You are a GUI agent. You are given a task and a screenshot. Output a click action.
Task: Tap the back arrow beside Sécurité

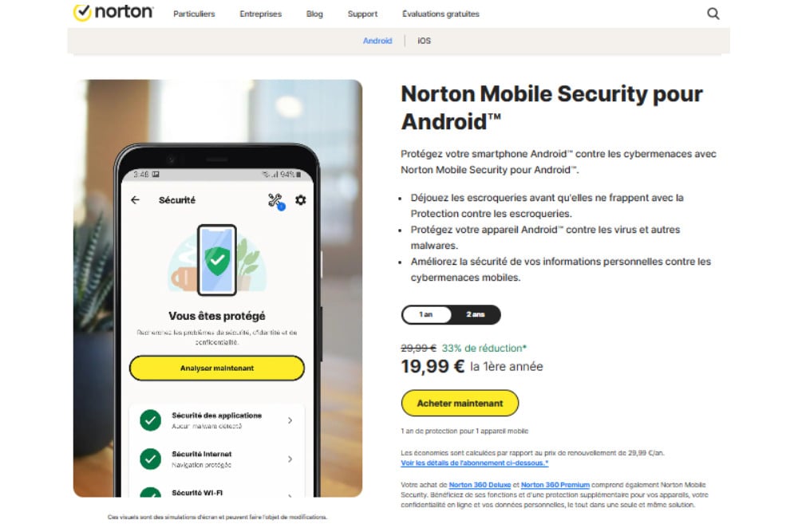pos(135,200)
